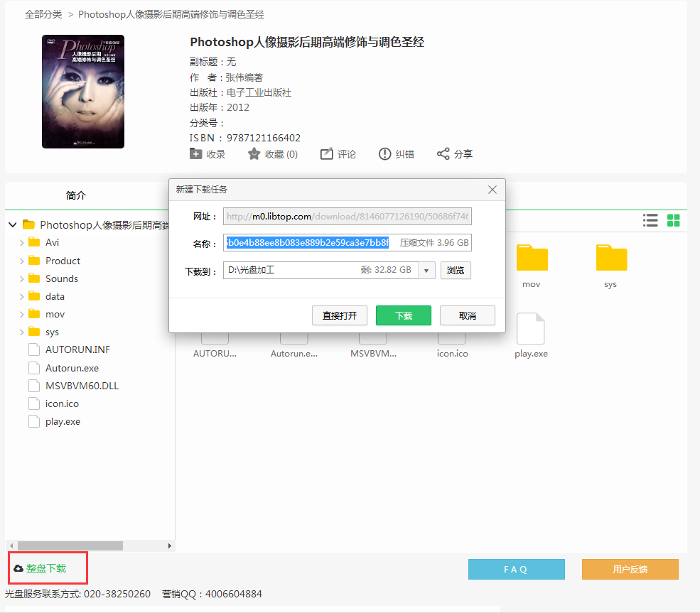Click play.exe file icon in tree
This screenshot has height=613, width=700.
pyautogui.click(x=34, y=422)
